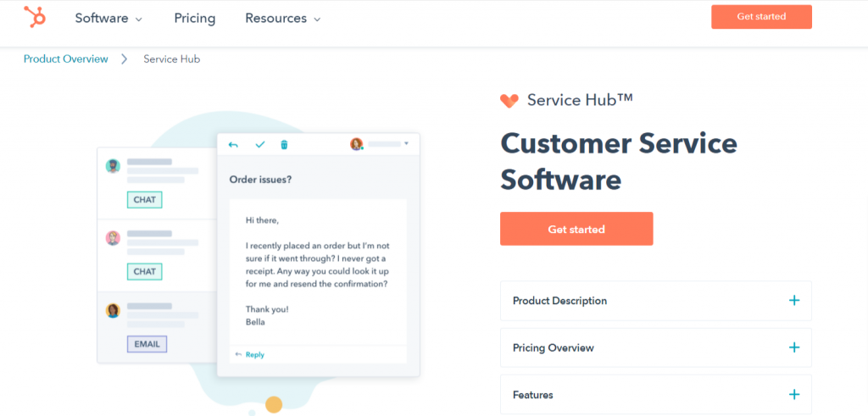This screenshot has height=416, width=868.
Task: Select the second conversation's pink avatar
Action: pyautogui.click(x=113, y=238)
